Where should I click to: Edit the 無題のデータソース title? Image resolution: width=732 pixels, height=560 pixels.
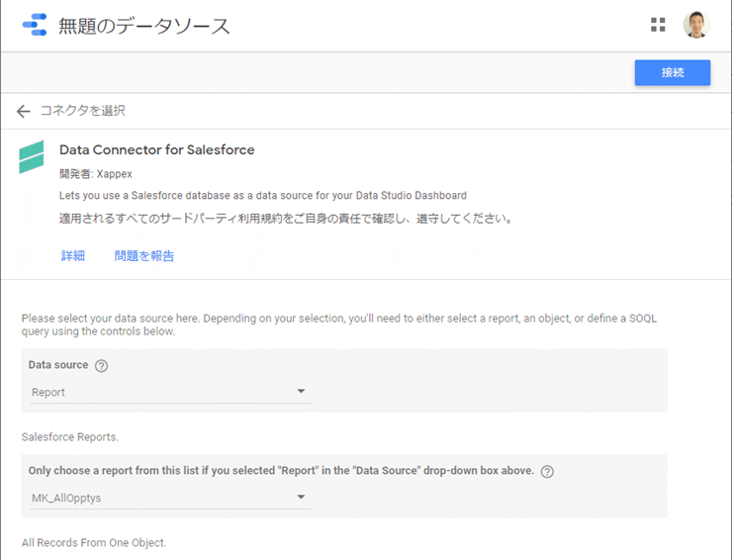[144, 27]
